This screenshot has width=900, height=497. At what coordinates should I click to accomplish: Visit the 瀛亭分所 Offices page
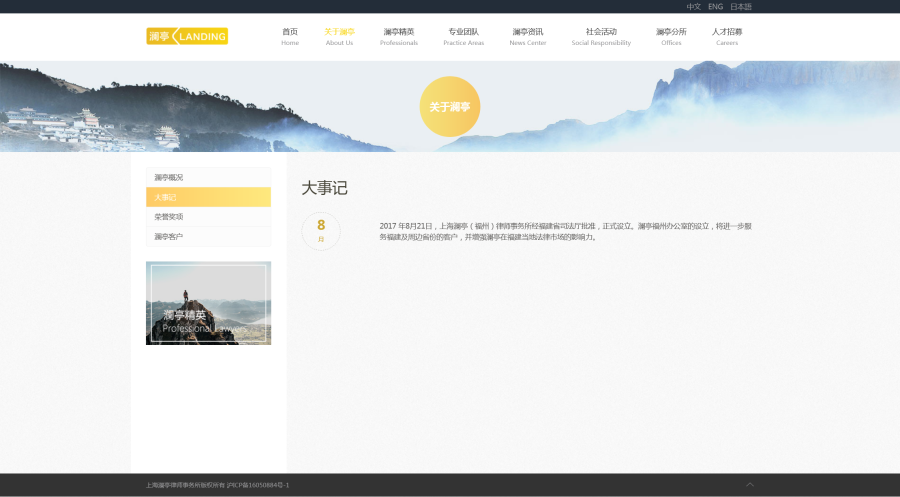(x=671, y=36)
